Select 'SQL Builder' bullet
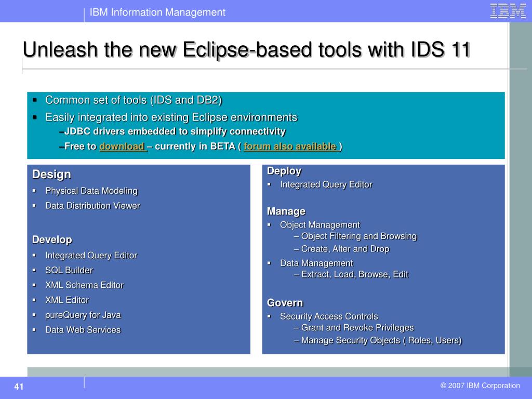The width and height of the screenshot is (532, 399). (69, 270)
